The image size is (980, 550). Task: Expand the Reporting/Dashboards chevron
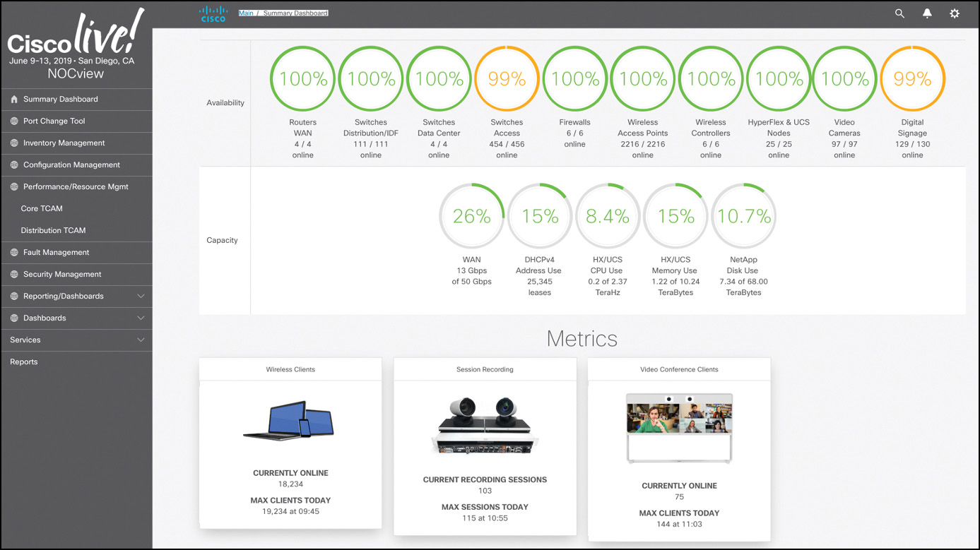pyautogui.click(x=141, y=297)
